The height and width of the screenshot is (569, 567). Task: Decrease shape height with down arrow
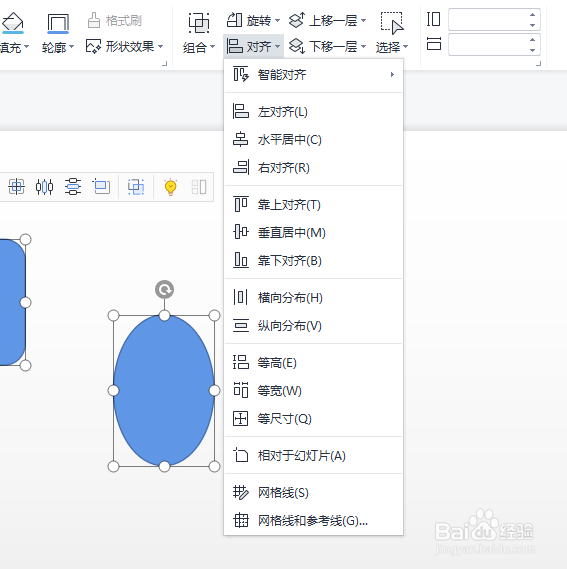pyautogui.click(x=532, y=25)
